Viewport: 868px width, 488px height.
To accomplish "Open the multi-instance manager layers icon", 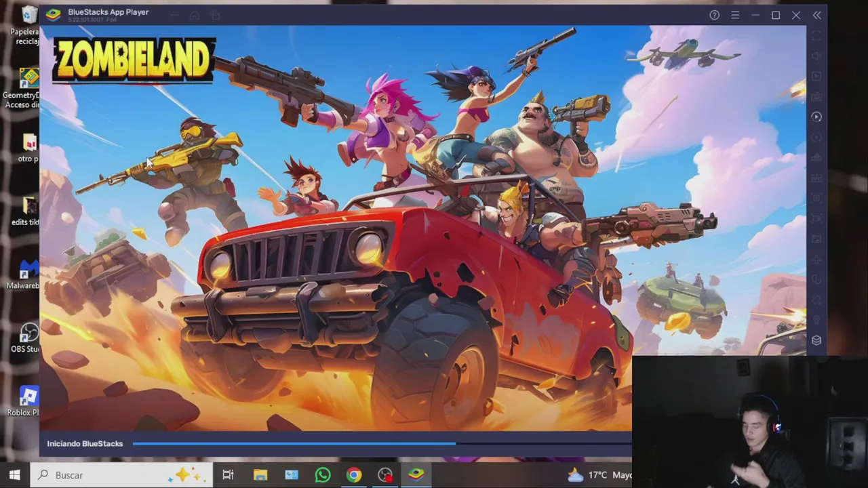I will point(816,340).
